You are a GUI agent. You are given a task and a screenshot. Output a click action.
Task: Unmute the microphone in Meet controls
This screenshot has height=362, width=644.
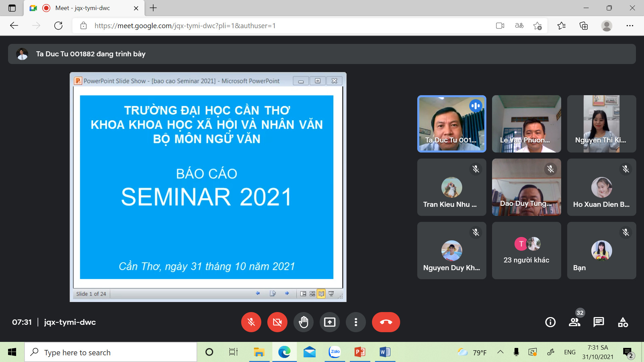251,322
